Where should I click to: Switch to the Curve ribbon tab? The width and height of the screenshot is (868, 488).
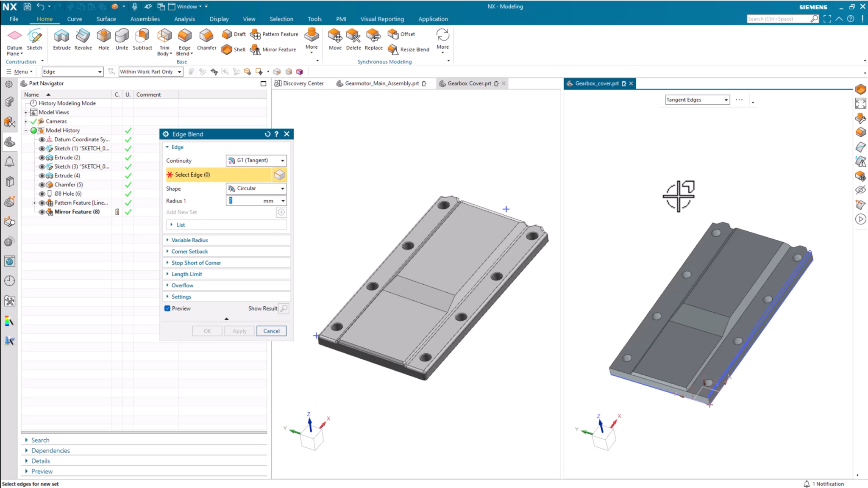75,19
